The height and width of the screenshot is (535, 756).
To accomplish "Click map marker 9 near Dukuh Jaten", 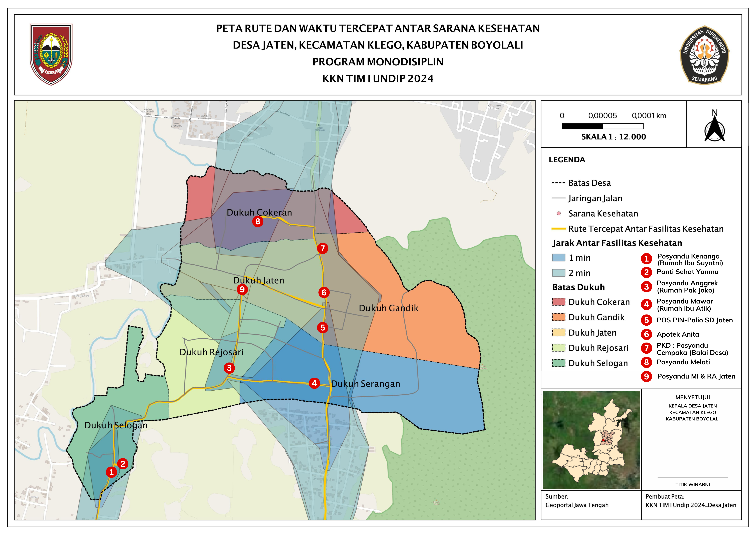I will coord(242,290).
